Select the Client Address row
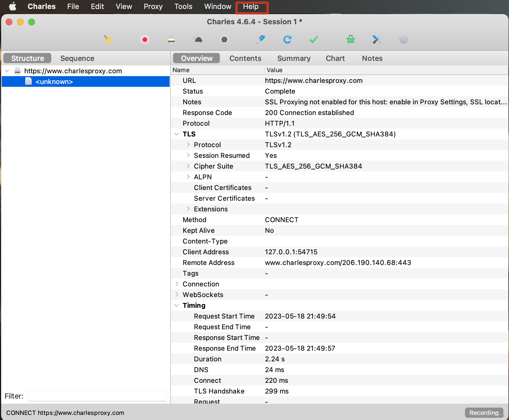This screenshot has width=509, height=420. point(340,252)
